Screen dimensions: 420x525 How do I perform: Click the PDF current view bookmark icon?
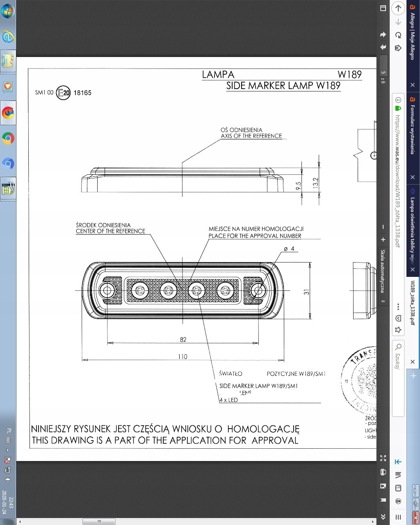coord(383,500)
